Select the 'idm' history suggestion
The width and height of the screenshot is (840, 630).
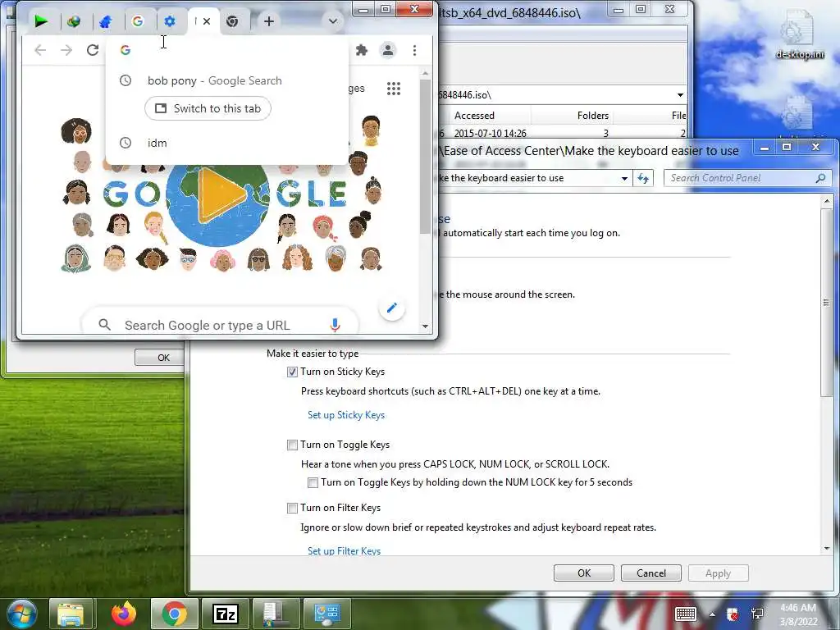tap(227, 143)
